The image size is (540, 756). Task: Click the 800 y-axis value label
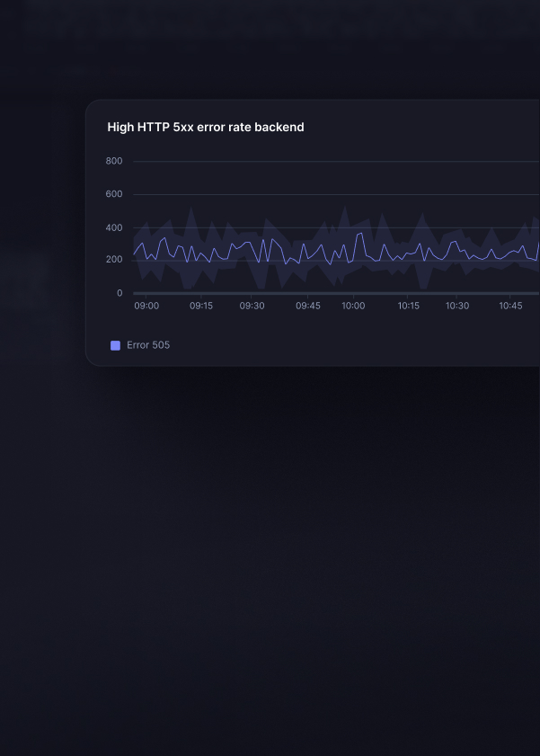point(114,162)
